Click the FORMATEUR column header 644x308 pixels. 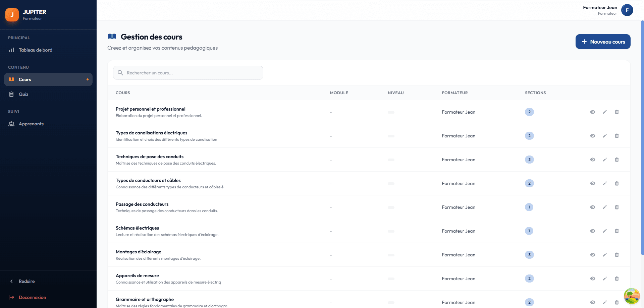(455, 93)
